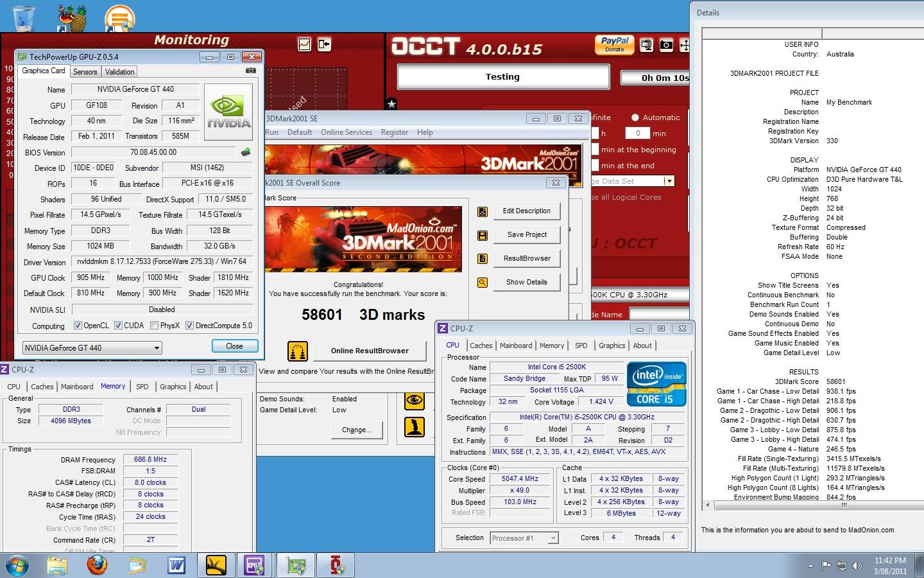Viewport: 924px width, 578px height.
Task: Toggle the CUDA checkbox in GPU-Z
Action: click(x=118, y=326)
